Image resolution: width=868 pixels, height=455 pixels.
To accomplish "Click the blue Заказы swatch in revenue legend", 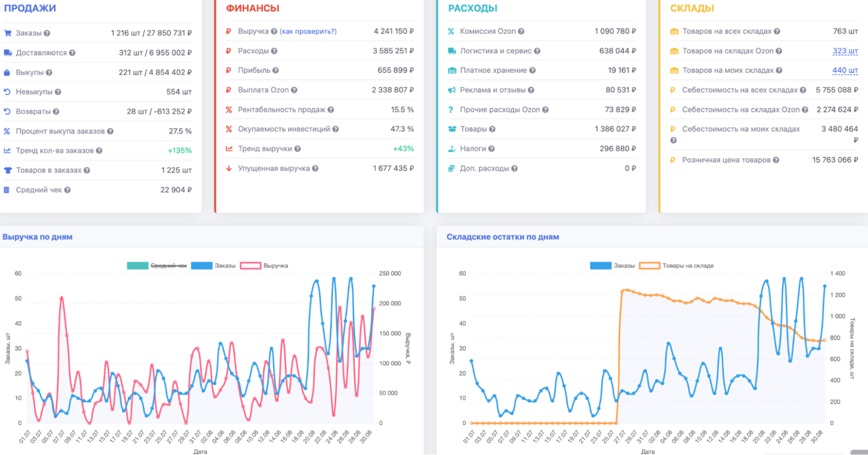I will click(x=202, y=265).
